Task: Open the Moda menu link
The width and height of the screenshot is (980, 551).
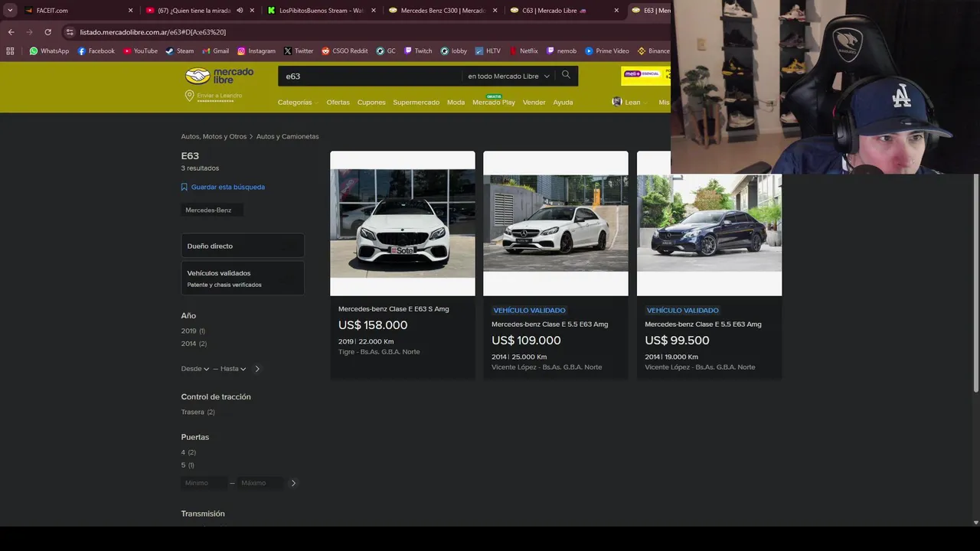Action: [456, 103]
